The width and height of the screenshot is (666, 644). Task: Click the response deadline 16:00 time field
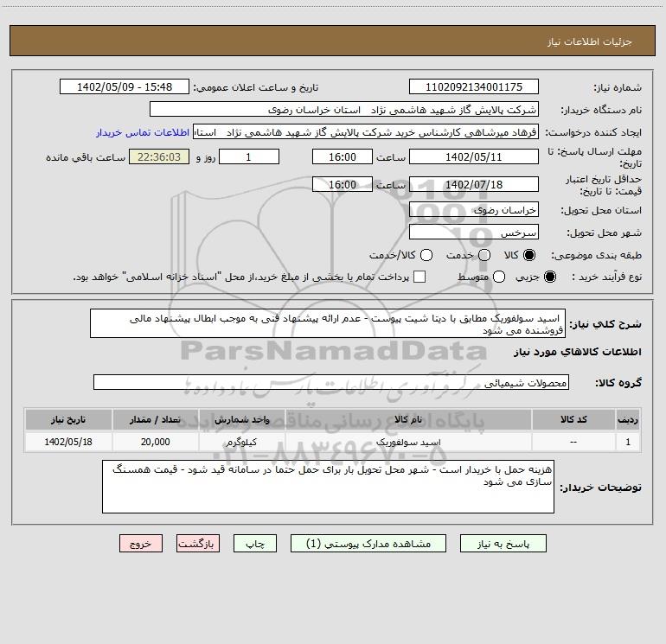click(x=343, y=156)
